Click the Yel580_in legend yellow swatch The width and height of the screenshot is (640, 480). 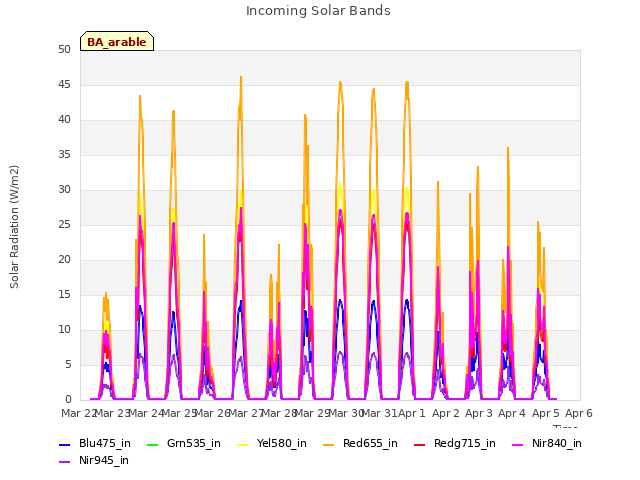242,444
